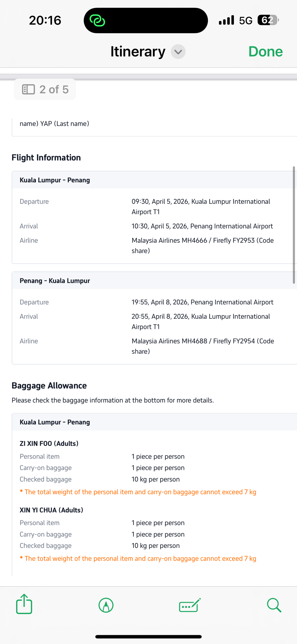Tap the Share icon in bottom toolbar
This screenshot has height=644, width=297.
coord(24,604)
